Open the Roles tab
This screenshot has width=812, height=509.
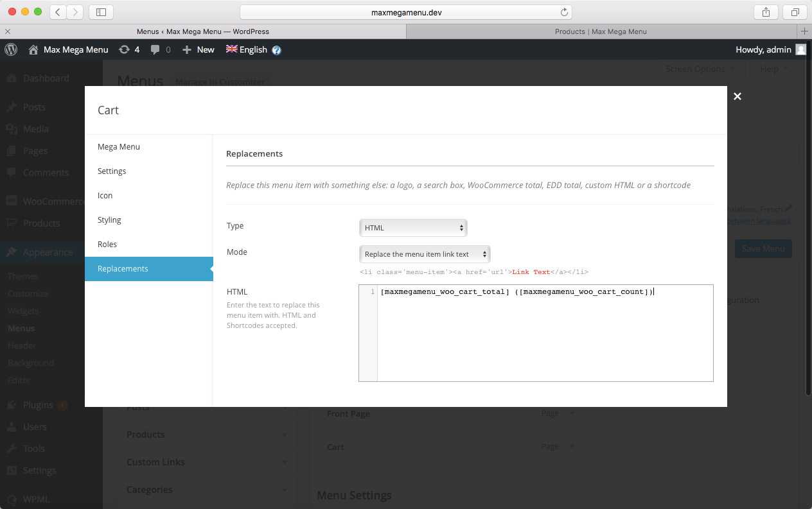tap(149, 245)
